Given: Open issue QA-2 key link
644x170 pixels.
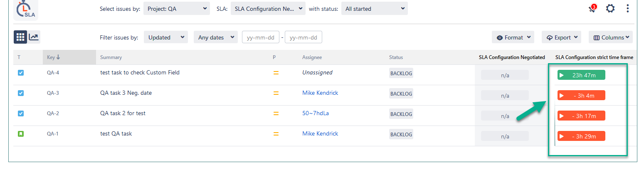Looking at the screenshot, I should coord(53,113).
